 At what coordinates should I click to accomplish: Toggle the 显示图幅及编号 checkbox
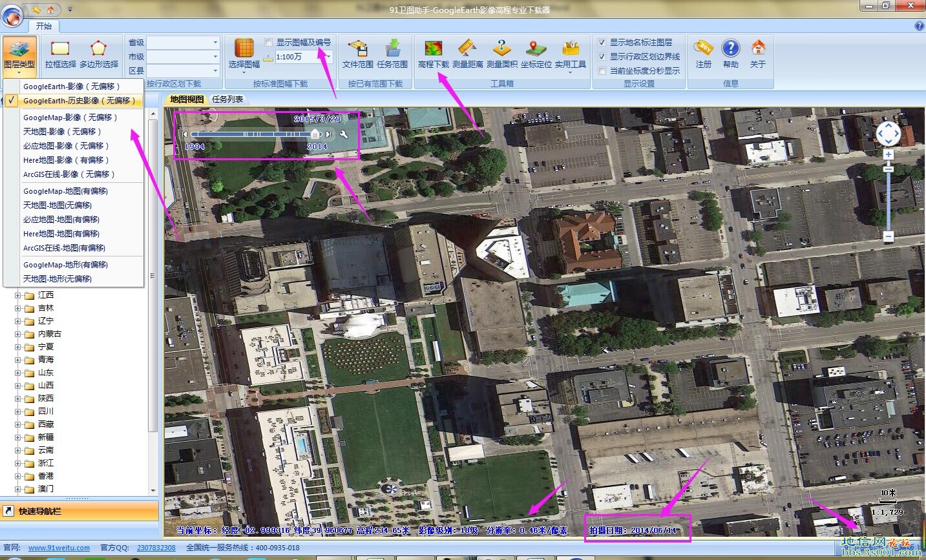pos(269,43)
